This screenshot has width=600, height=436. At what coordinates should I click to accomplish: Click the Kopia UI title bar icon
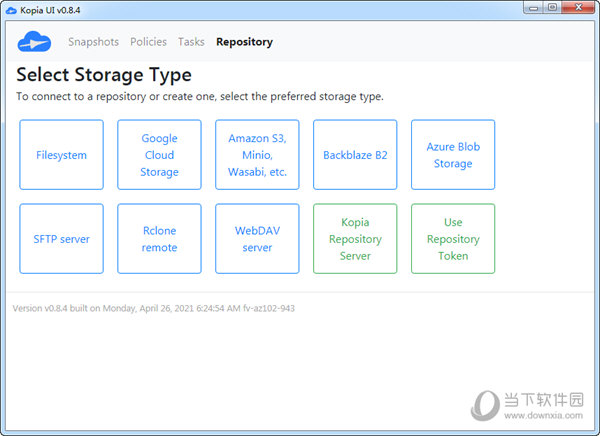point(11,10)
